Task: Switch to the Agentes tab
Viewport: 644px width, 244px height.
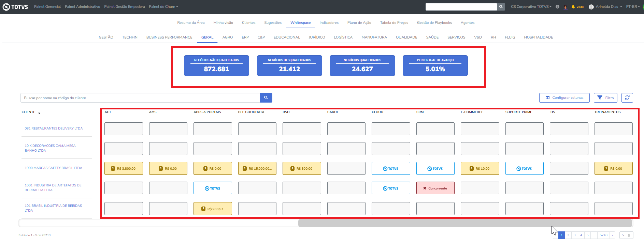Action: 468,23
